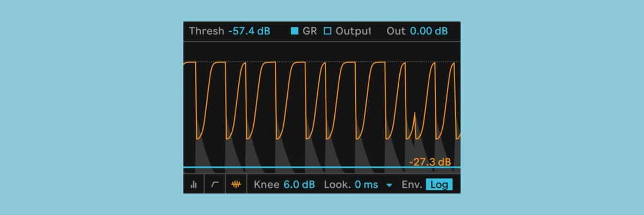Click the Env. label

[412, 185]
